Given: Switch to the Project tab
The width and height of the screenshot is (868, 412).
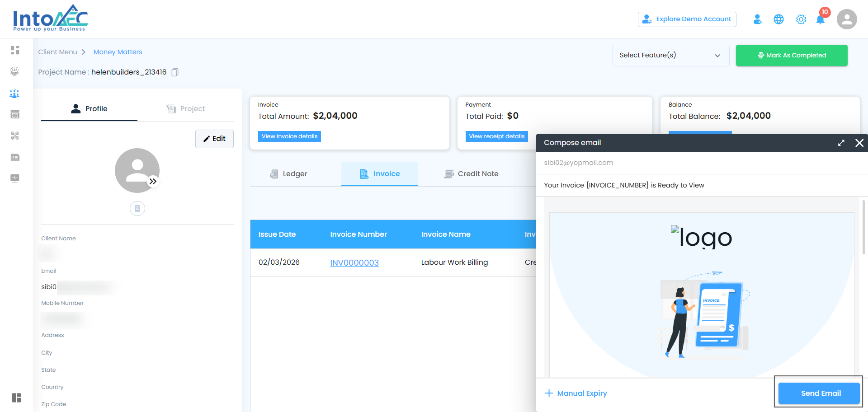Looking at the screenshot, I should (186, 109).
